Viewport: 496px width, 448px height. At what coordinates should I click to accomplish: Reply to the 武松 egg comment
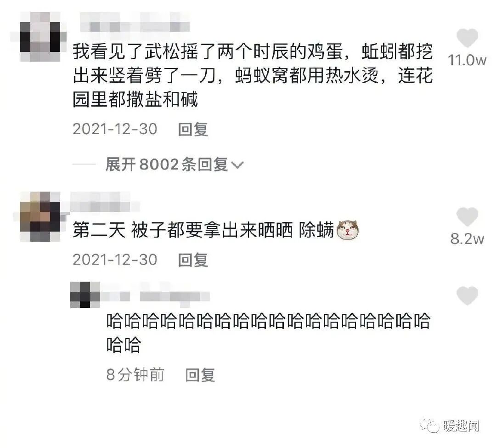click(193, 129)
